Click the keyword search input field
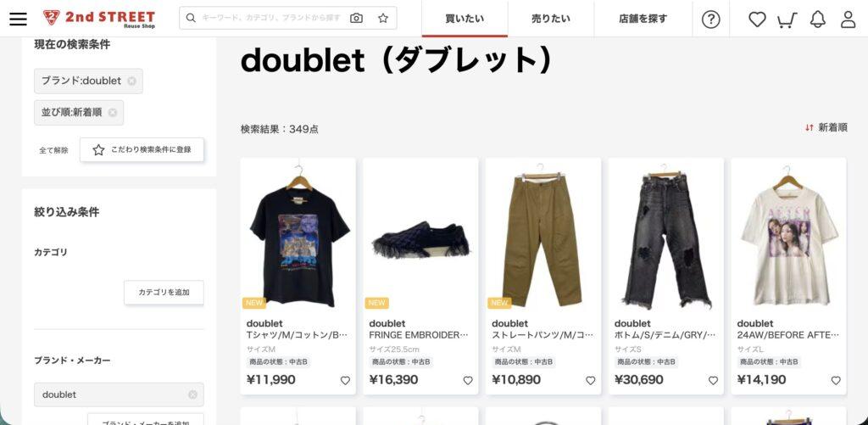Screen dimensions: 868x425 tap(271, 19)
